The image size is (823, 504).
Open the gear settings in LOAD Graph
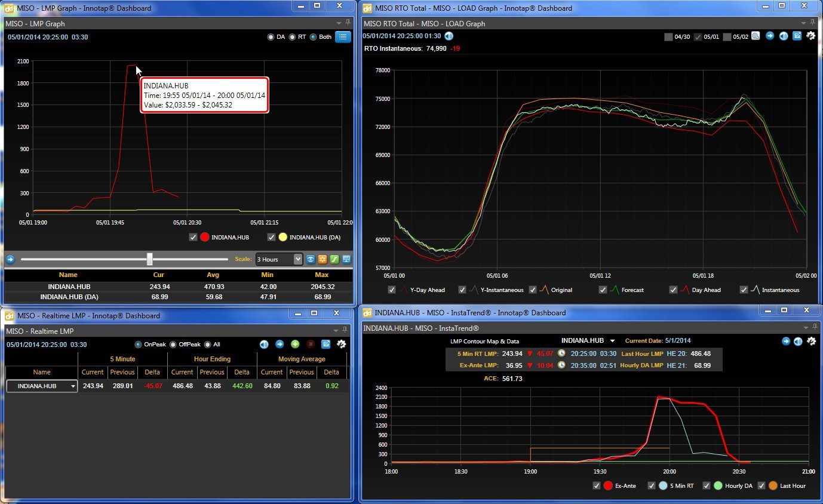[x=810, y=36]
